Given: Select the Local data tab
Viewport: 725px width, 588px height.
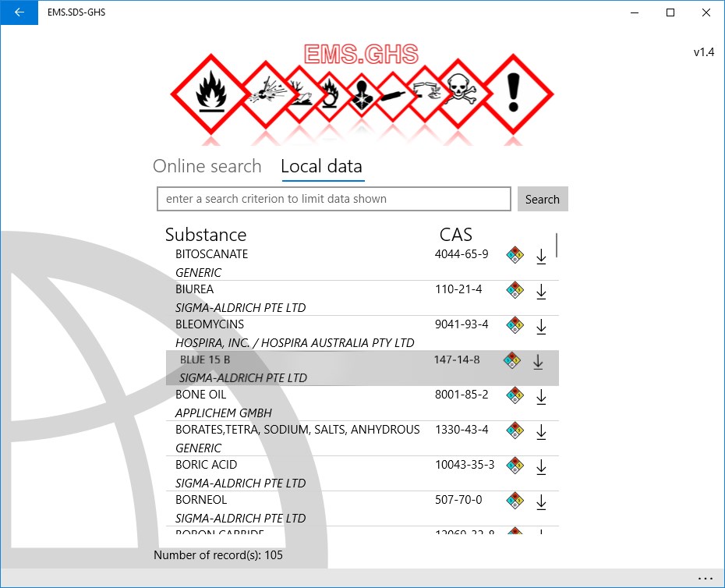Looking at the screenshot, I should 322,166.
